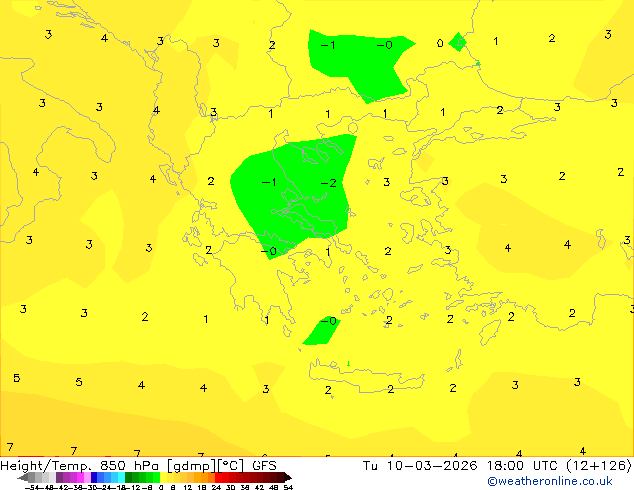Click the "-2" temperature value on the map
This screenshot has height=490, width=634.
(x=328, y=183)
